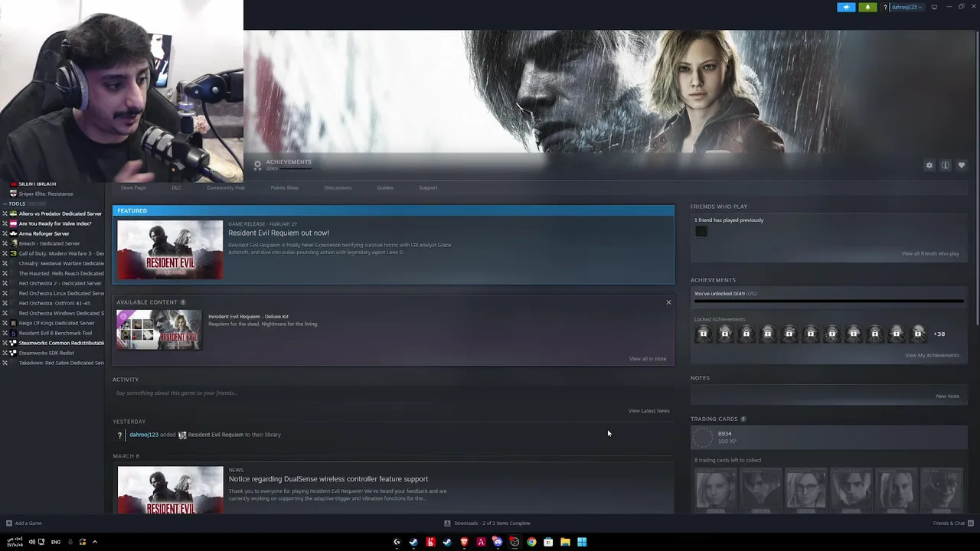Image resolution: width=980 pixels, height=551 pixels.
Task: Open the Guides tab
Action: point(385,187)
